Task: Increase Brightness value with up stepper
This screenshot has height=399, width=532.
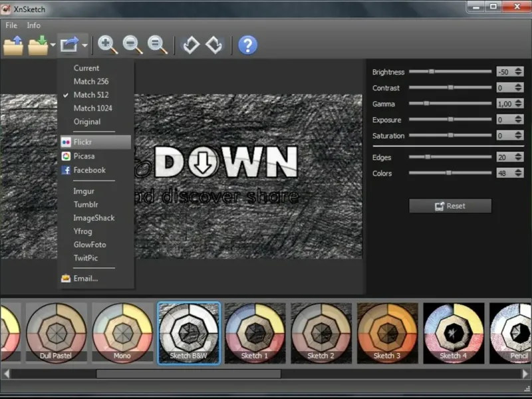Action: pyautogui.click(x=519, y=69)
